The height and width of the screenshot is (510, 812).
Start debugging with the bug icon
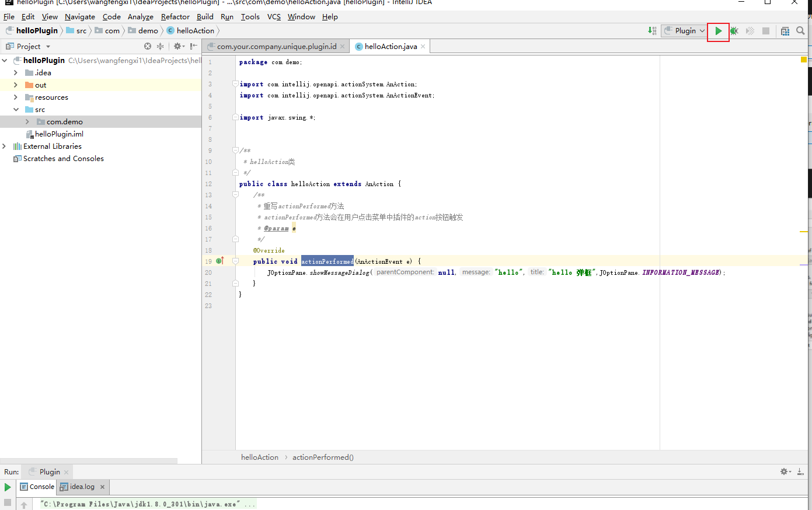(734, 31)
